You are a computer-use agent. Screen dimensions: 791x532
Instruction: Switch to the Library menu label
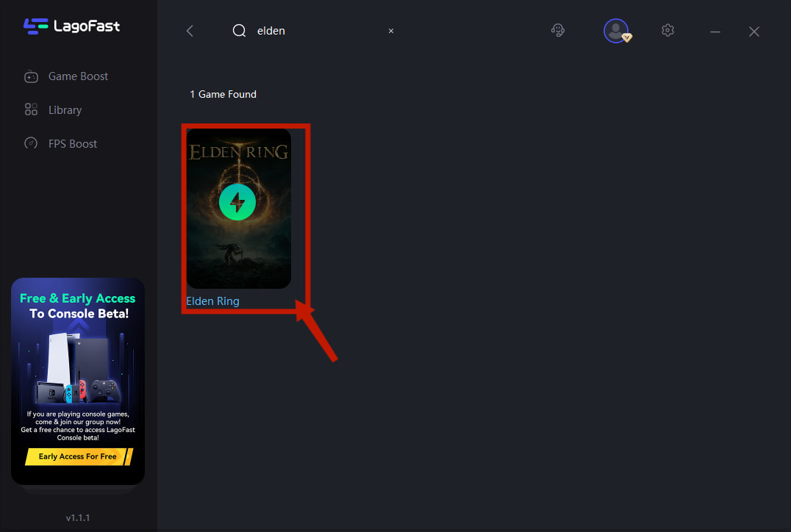(65, 110)
